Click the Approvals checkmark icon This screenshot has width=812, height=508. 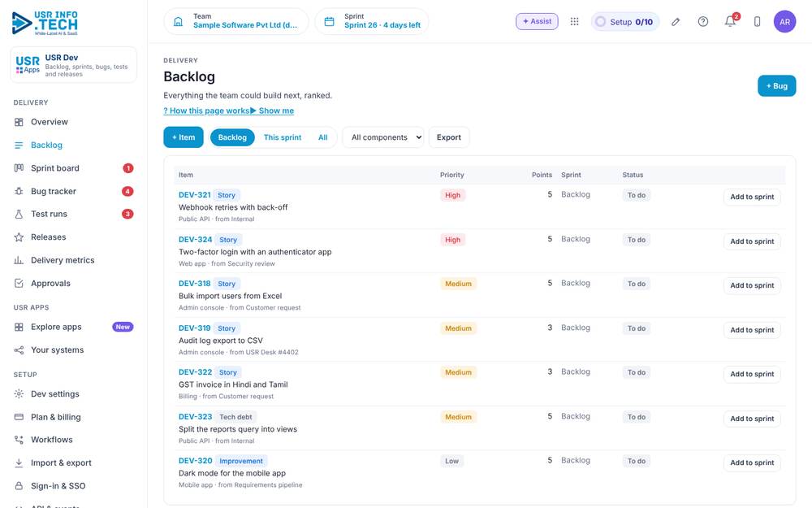(x=19, y=283)
